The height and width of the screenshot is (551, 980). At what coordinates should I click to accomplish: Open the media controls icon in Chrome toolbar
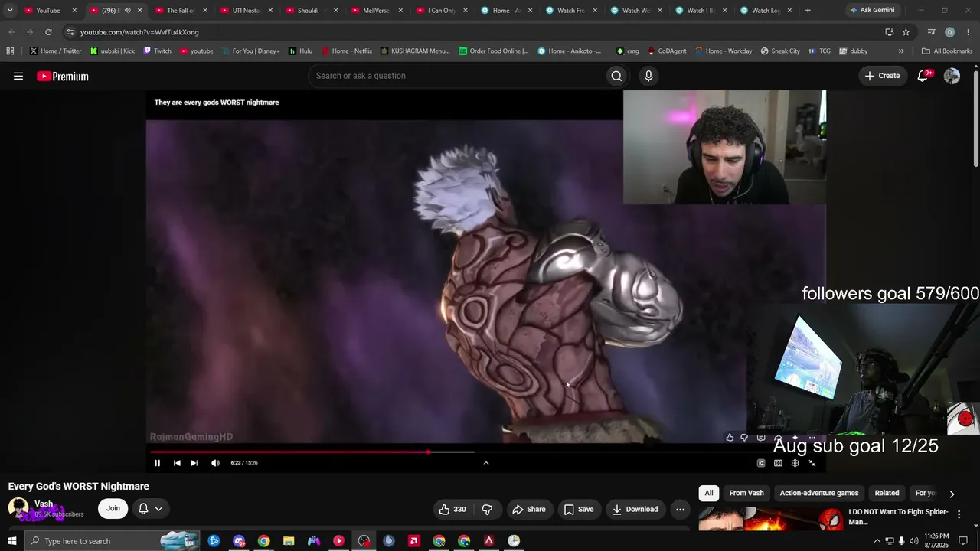pyautogui.click(x=931, y=32)
